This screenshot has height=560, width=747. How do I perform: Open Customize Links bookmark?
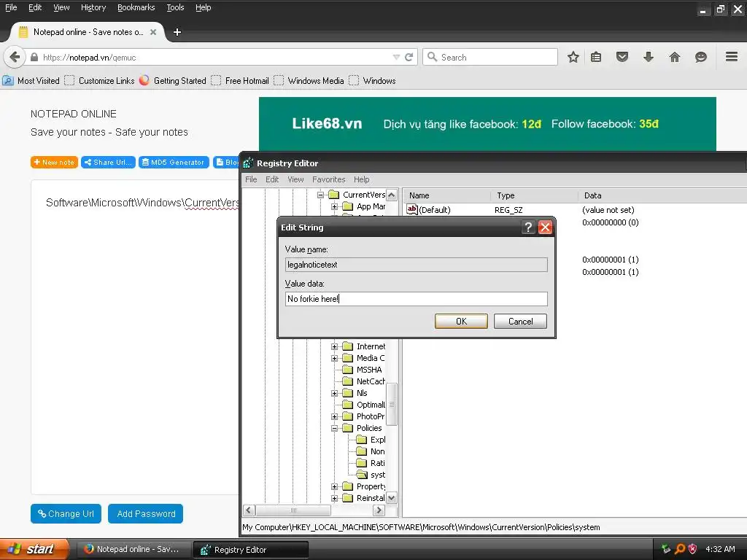[x=99, y=80]
